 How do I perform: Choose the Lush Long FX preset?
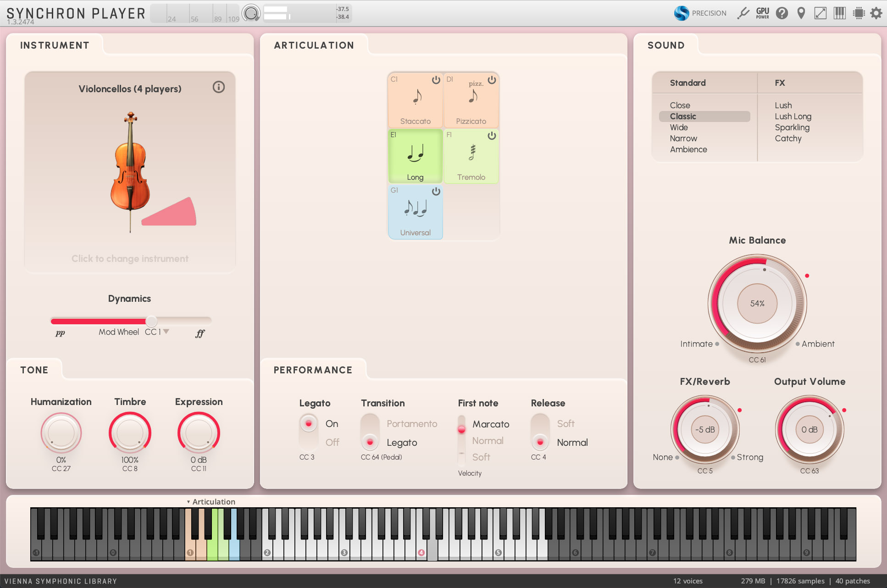[x=793, y=116]
